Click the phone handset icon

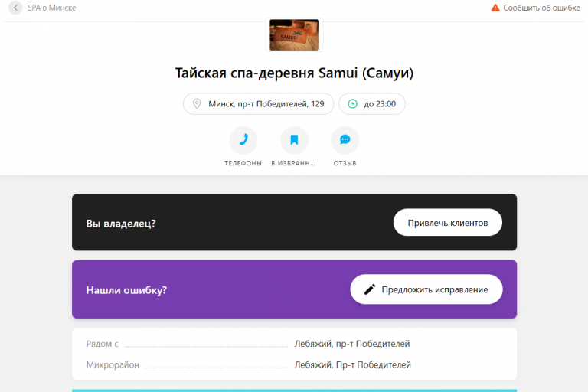point(243,140)
